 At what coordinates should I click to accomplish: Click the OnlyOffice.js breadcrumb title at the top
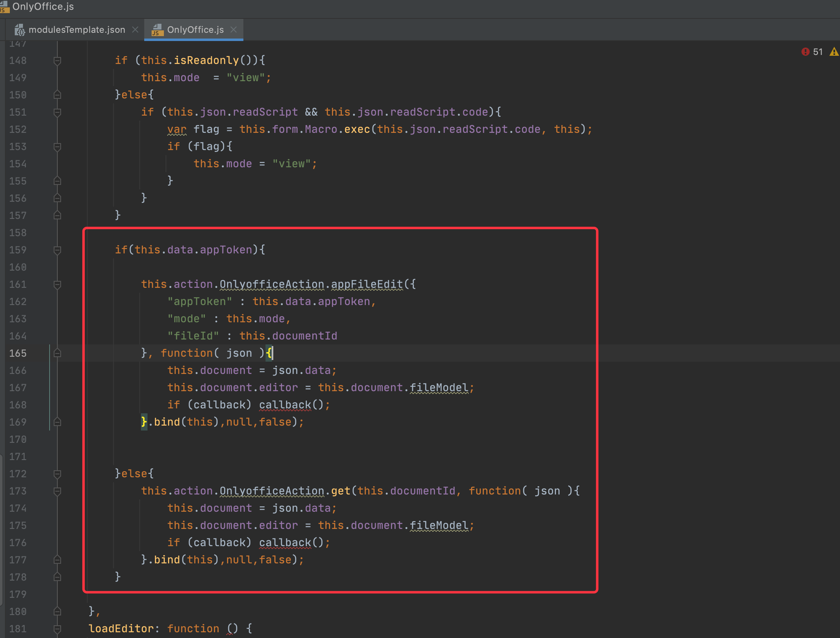pyautogui.click(x=43, y=7)
